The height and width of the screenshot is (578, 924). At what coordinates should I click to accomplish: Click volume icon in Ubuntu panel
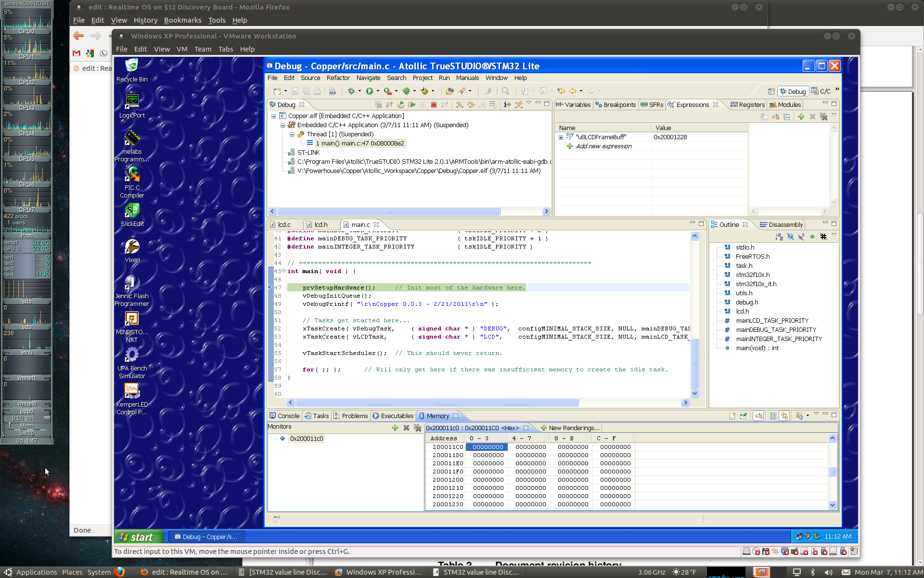(x=829, y=572)
